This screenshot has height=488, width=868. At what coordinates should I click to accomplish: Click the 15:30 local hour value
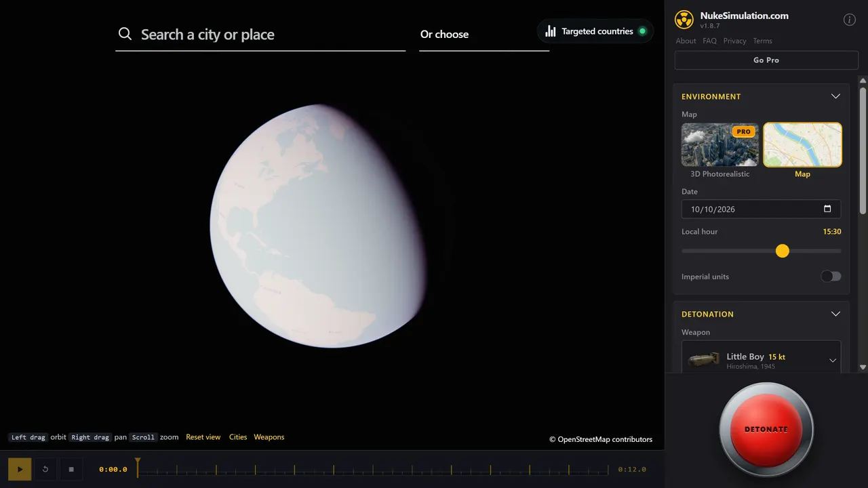coord(832,232)
